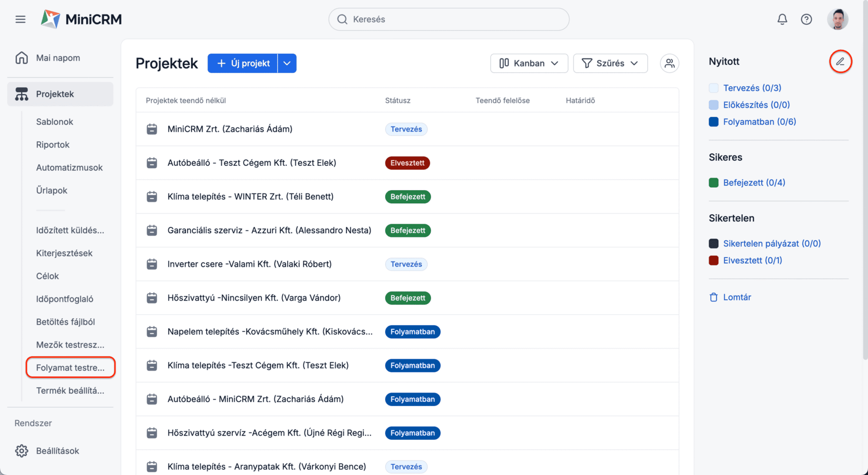
Task: Select Automatizmusok in the sidebar
Action: click(69, 168)
